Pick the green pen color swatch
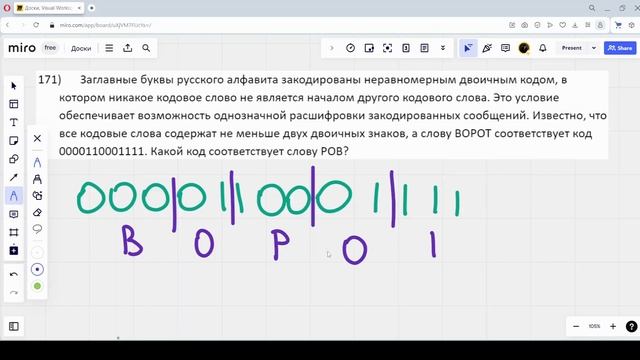The image size is (640, 360). coord(37,286)
